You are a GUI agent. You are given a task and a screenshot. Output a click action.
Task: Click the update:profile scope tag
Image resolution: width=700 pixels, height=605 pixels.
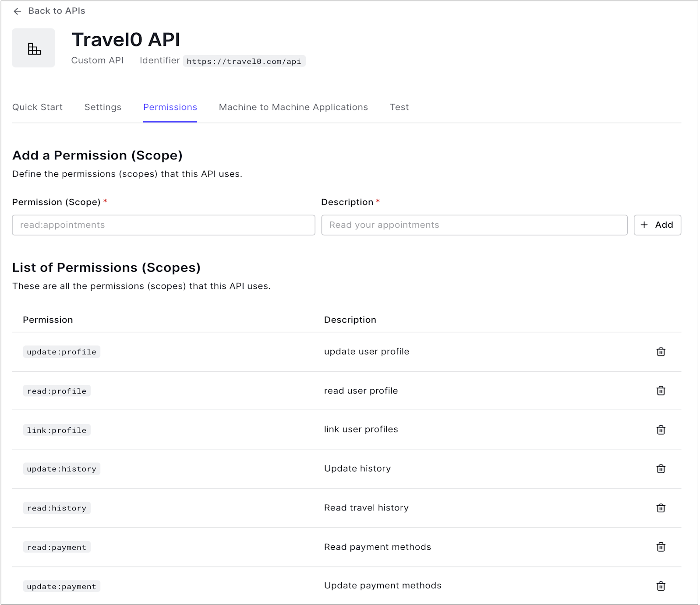coord(62,352)
